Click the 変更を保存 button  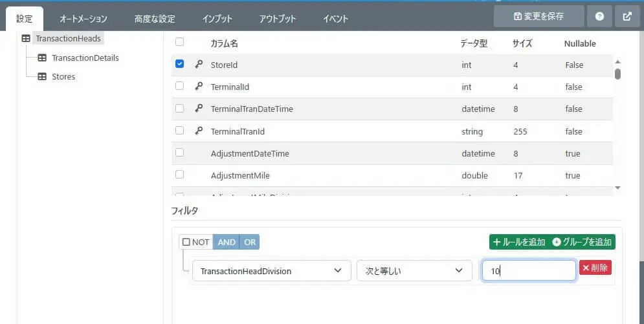pyautogui.click(x=539, y=16)
